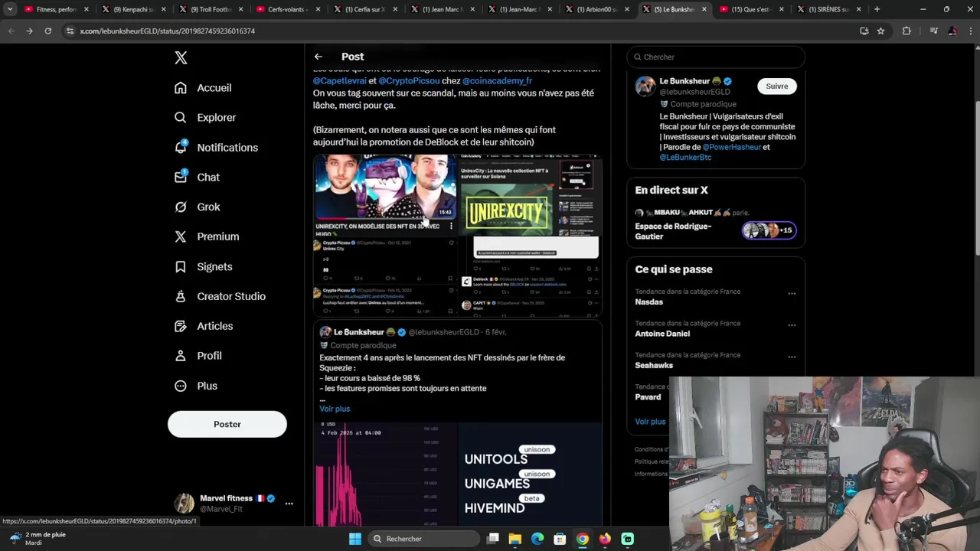Open account menu dots beside Marvel fitness
Image resolution: width=980 pixels, height=551 pixels.
pyautogui.click(x=289, y=504)
